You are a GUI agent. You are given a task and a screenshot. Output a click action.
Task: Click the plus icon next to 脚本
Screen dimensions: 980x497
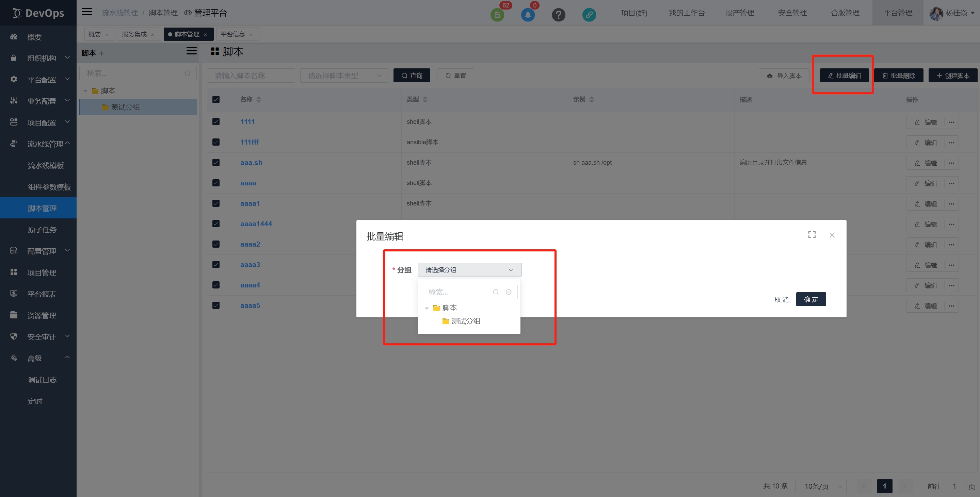point(101,53)
